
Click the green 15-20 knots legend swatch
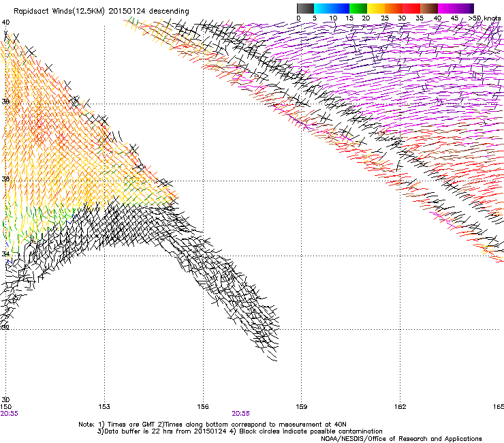coord(358,8)
